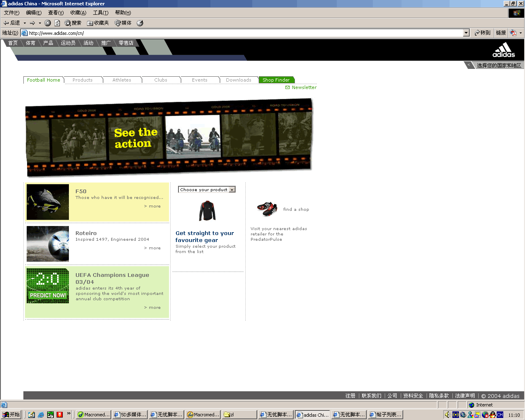Open the Edit (编辑) menu
Viewport: 525px width, 420px height.
(x=34, y=13)
